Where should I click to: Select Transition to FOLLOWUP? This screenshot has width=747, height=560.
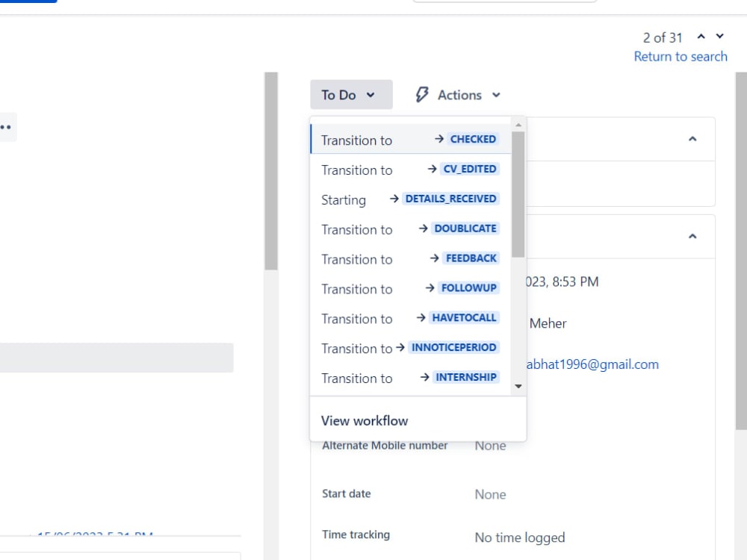pyautogui.click(x=410, y=288)
